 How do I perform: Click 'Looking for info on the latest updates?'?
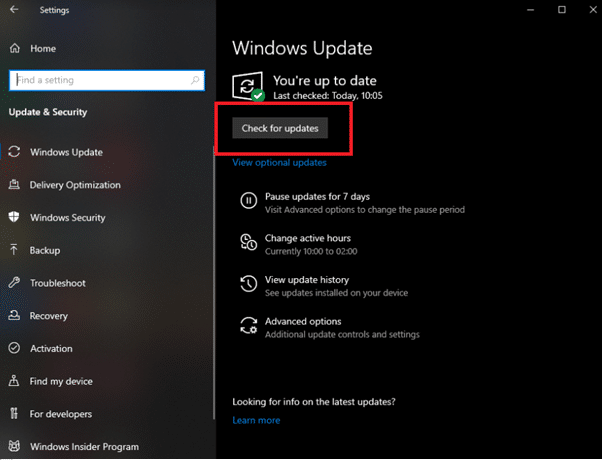[x=314, y=402]
